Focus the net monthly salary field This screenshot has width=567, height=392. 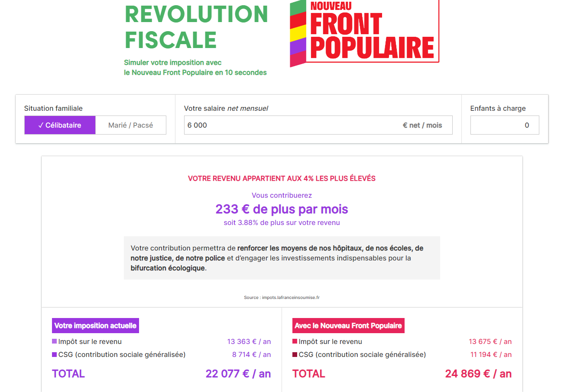(x=318, y=125)
